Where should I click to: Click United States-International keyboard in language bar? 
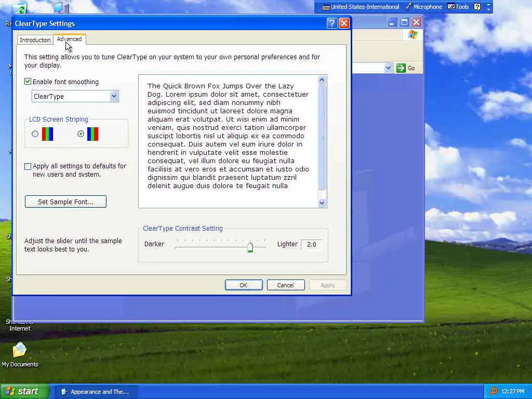point(361,7)
